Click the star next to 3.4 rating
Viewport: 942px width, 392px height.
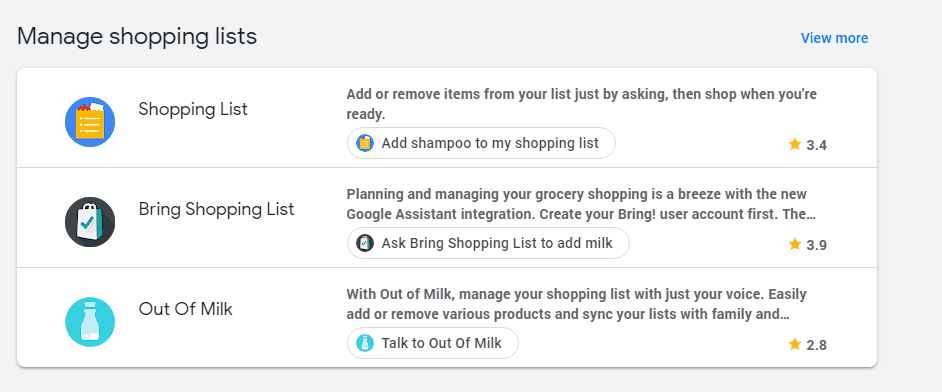point(795,144)
